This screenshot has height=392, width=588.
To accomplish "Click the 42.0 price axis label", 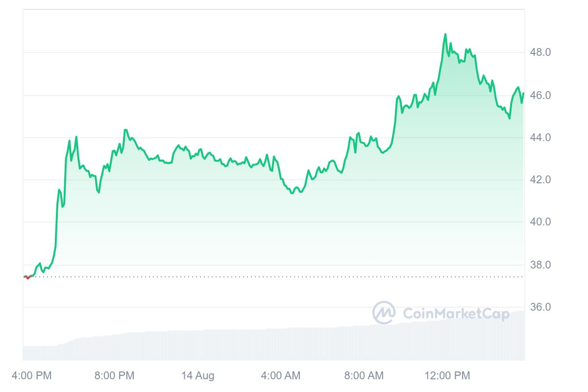I will click(540, 180).
